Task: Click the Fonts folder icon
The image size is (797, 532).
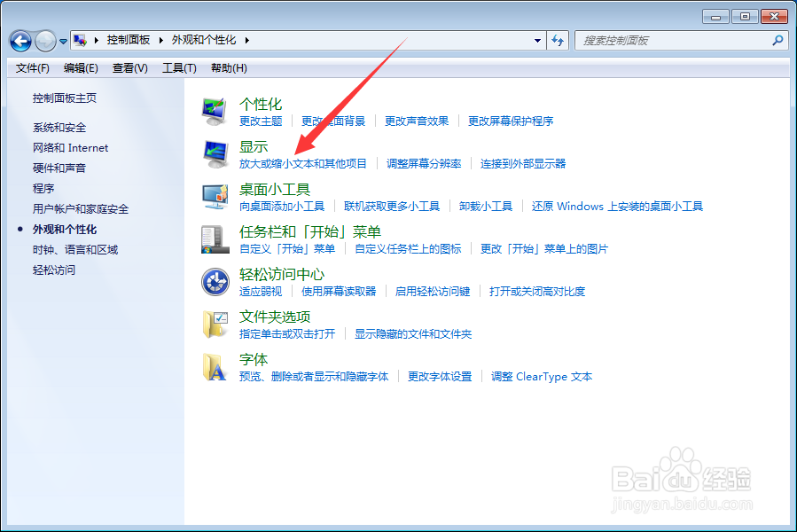Action: [x=215, y=367]
